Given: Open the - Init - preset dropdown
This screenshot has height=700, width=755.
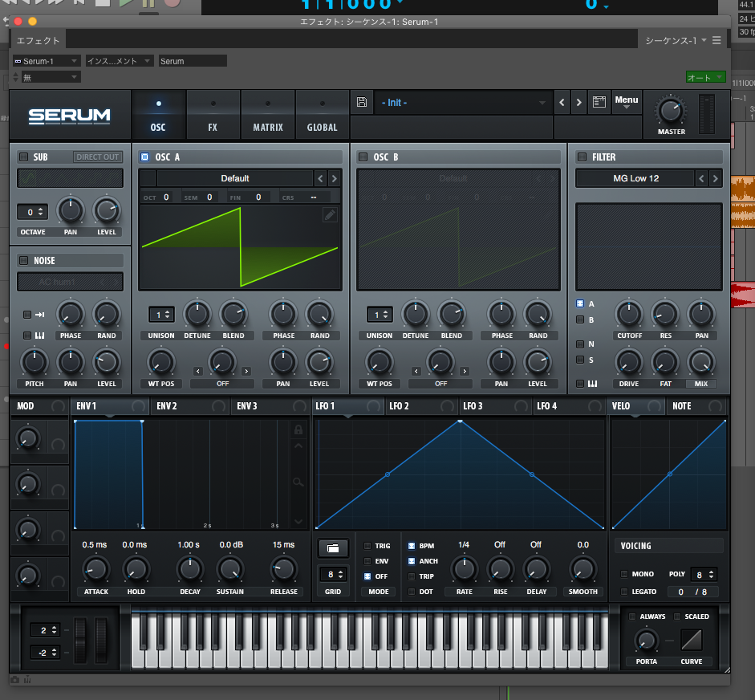Looking at the screenshot, I should pyautogui.click(x=462, y=103).
